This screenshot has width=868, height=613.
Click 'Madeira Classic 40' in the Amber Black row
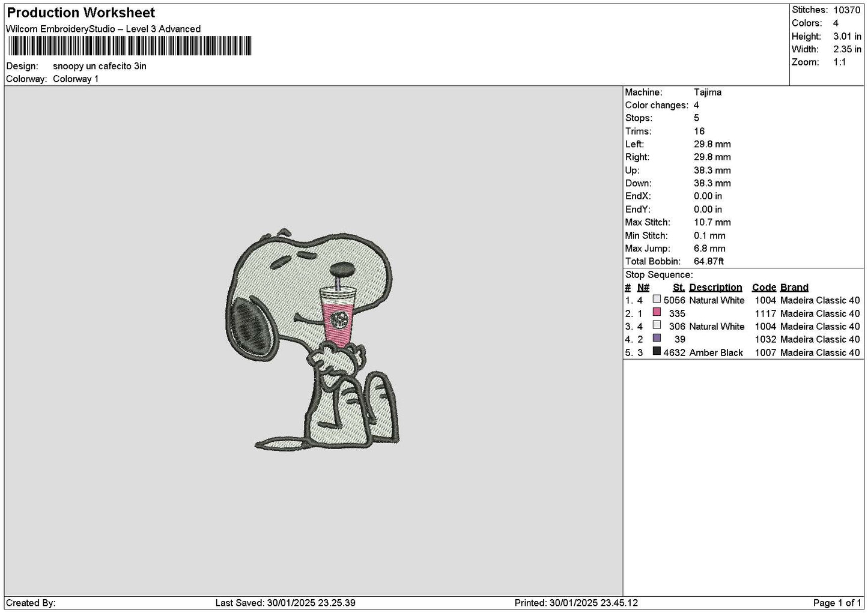(820, 353)
